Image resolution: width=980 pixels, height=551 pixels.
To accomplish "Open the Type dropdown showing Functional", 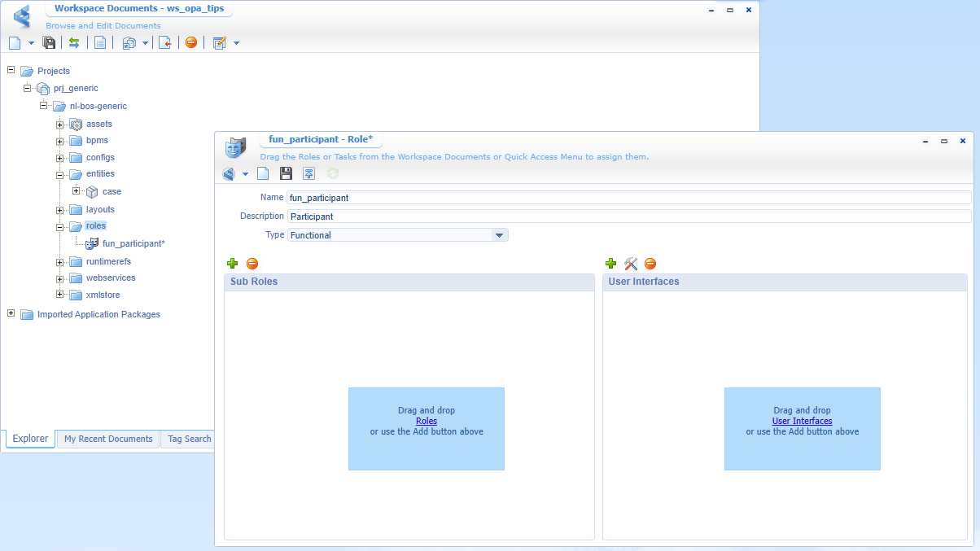I will click(x=499, y=235).
